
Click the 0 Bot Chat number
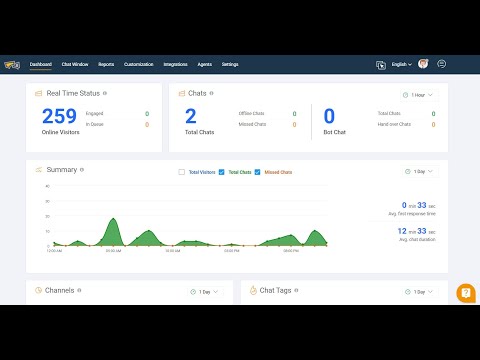tap(329, 116)
